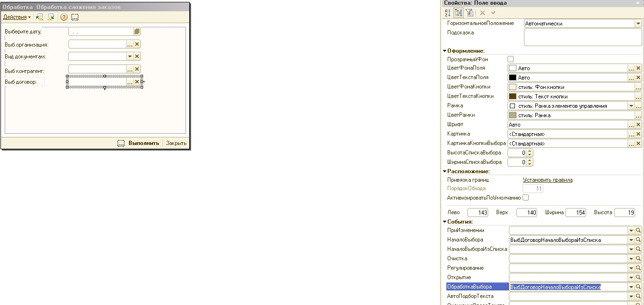This screenshot has width=644, height=305.
Task: Enable the АктивизироватьПоУмолчанию checkbox
Action: pos(525,198)
